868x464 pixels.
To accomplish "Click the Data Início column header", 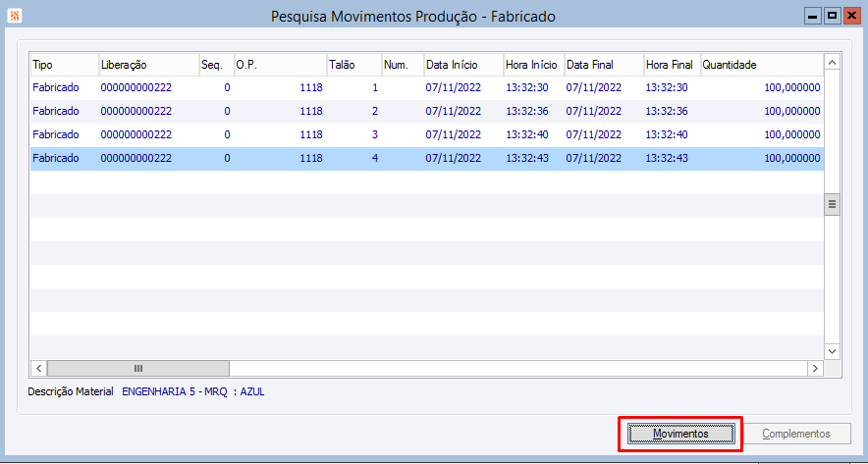I will point(463,65).
